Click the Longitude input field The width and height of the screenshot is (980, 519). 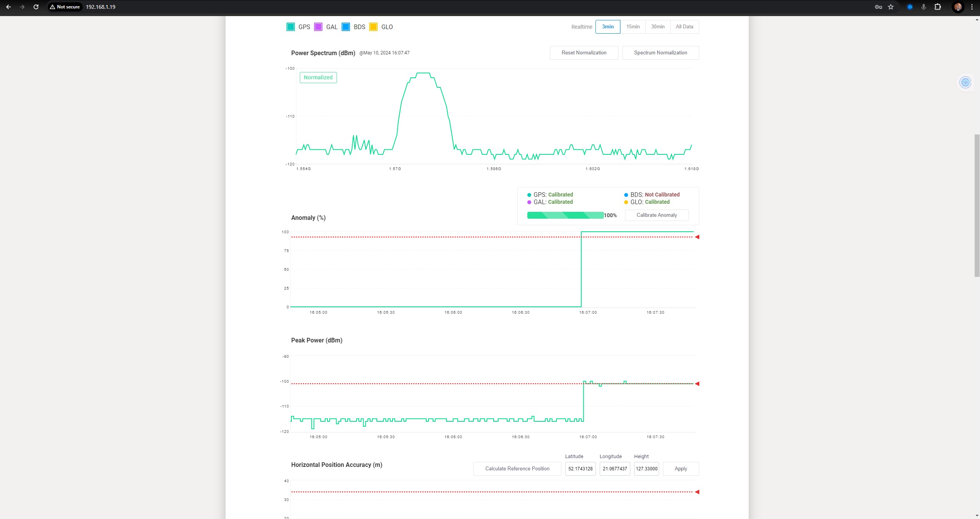click(615, 469)
